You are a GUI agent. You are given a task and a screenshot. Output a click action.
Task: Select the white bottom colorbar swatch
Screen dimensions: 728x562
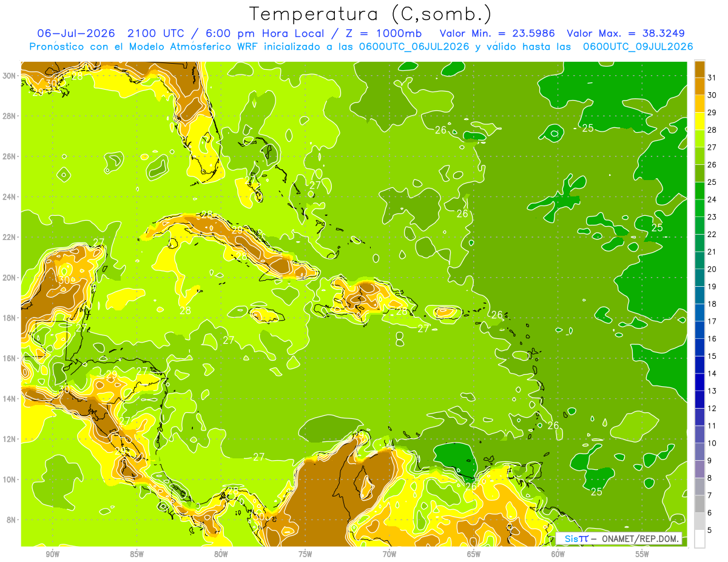(x=699, y=539)
